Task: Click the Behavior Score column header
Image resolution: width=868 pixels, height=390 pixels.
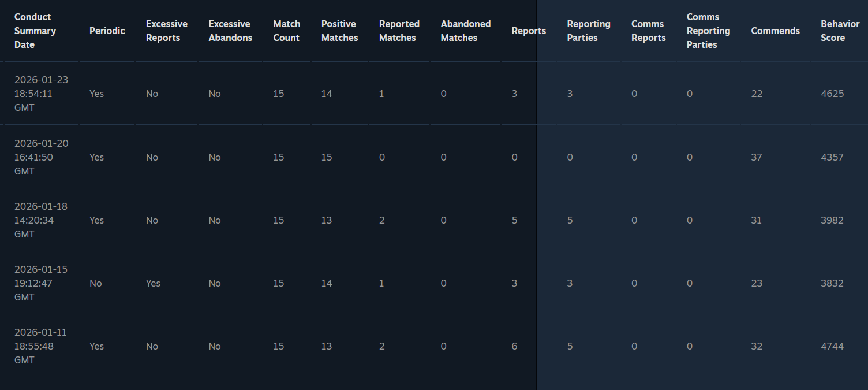Action: [x=840, y=31]
